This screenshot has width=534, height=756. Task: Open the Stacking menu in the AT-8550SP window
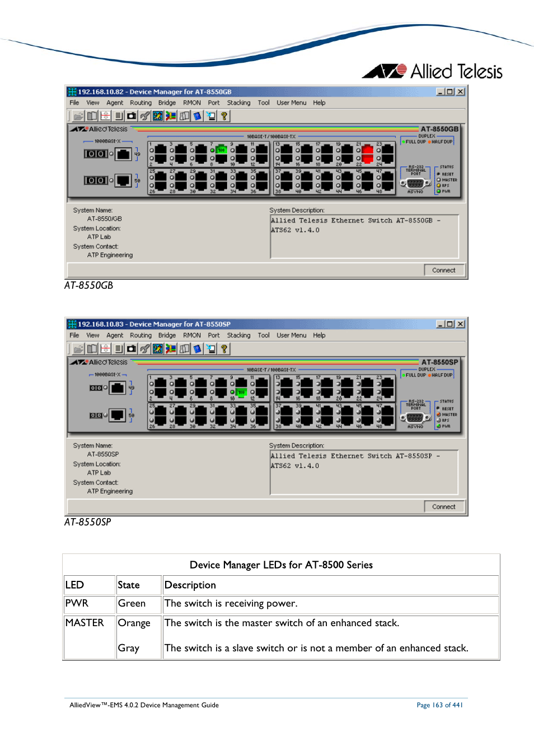point(238,336)
